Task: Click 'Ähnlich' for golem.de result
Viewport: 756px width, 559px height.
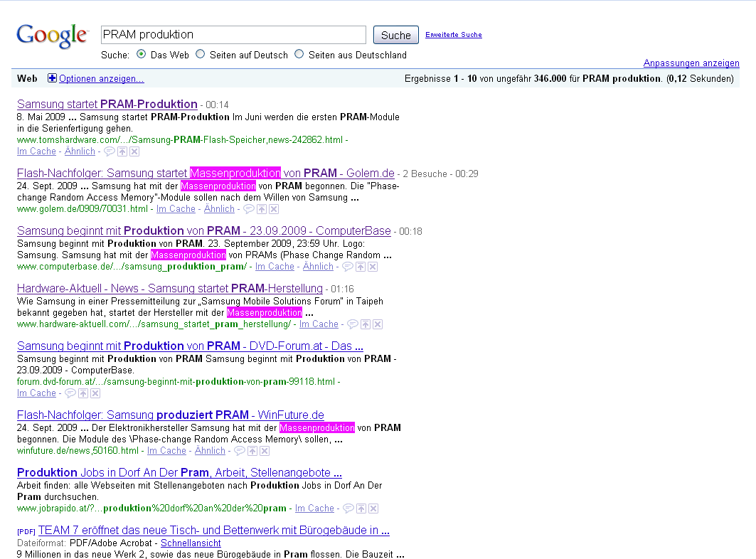Action: [x=219, y=209]
